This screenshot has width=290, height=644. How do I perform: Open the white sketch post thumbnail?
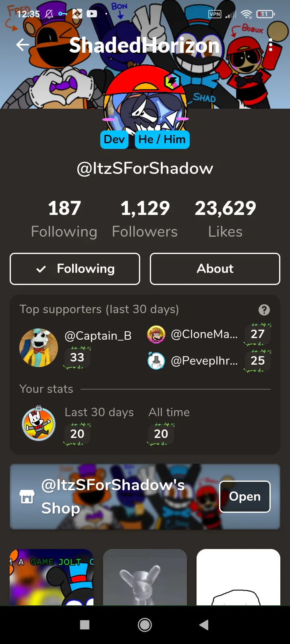coord(238,577)
